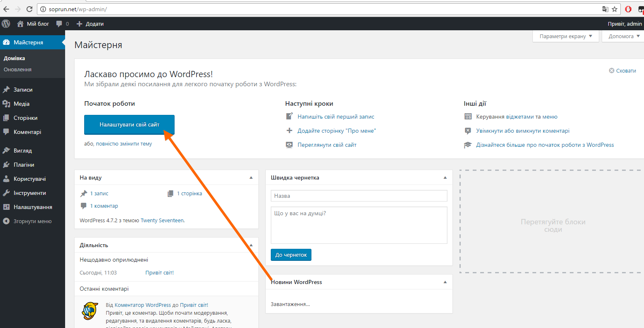Open Дізнайтеся більше про початок роботи link
644x328 pixels.
tap(545, 145)
